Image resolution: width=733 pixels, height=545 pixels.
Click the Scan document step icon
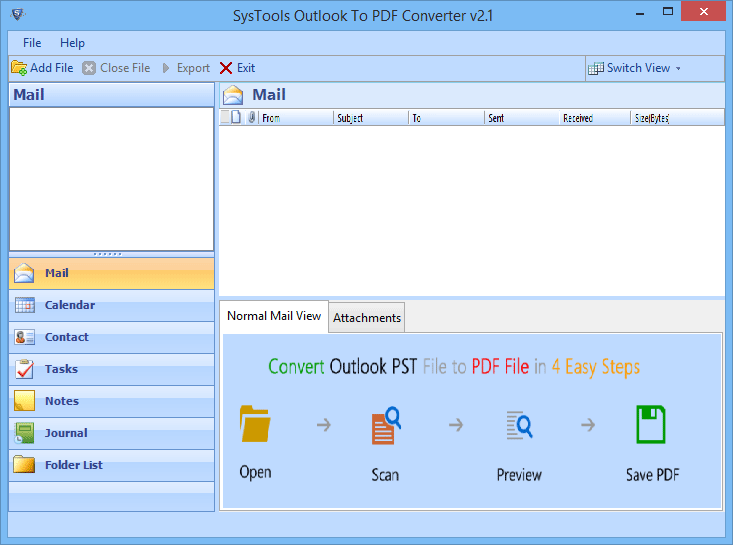pyautogui.click(x=386, y=425)
